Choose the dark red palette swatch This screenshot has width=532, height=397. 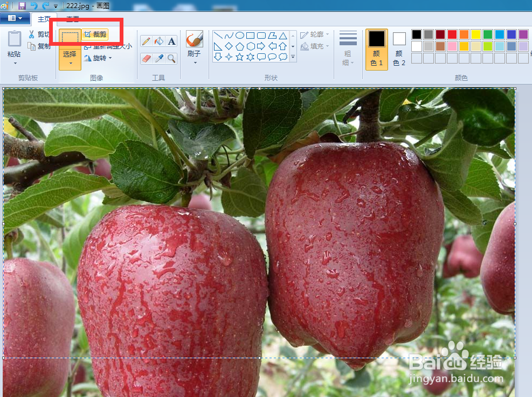[440, 34]
